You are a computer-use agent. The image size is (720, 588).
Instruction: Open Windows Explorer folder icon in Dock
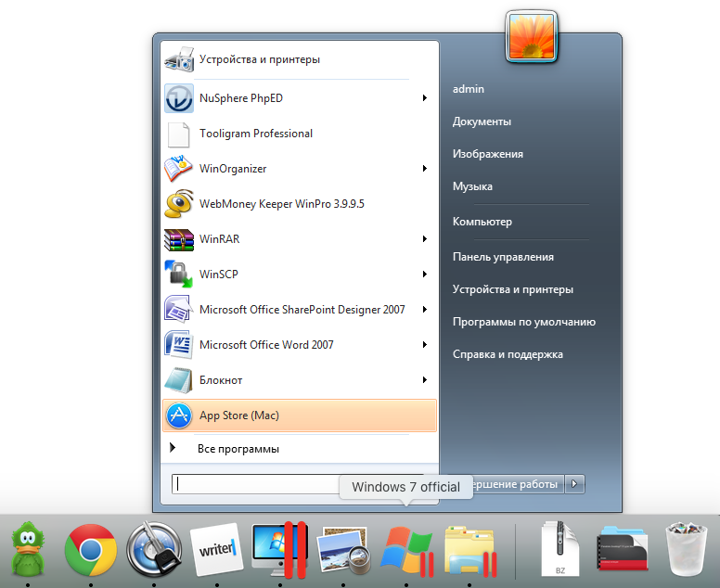coord(470,552)
